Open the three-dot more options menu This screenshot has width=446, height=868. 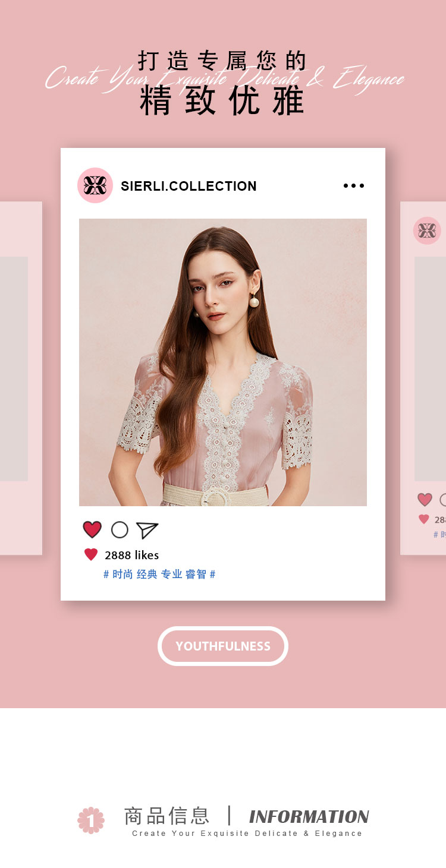(x=354, y=185)
